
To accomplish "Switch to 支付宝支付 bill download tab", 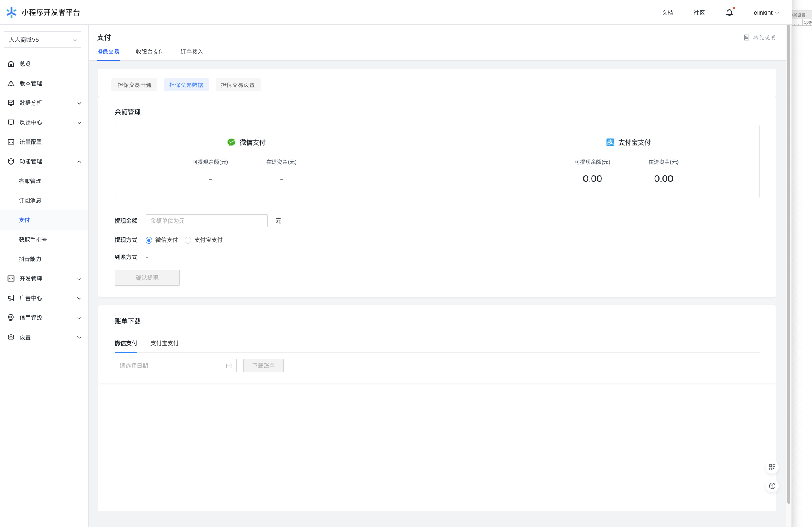I will click(164, 343).
